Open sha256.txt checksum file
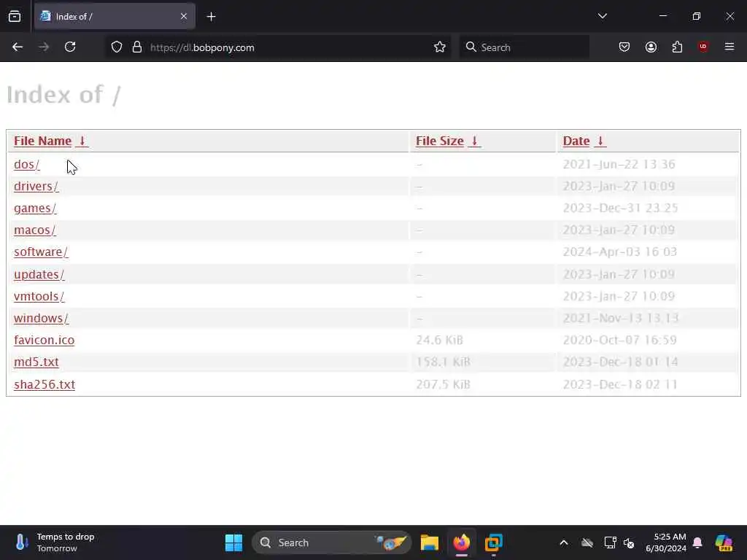The width and height of the screenshot is (747, 560). pos(44,384)
